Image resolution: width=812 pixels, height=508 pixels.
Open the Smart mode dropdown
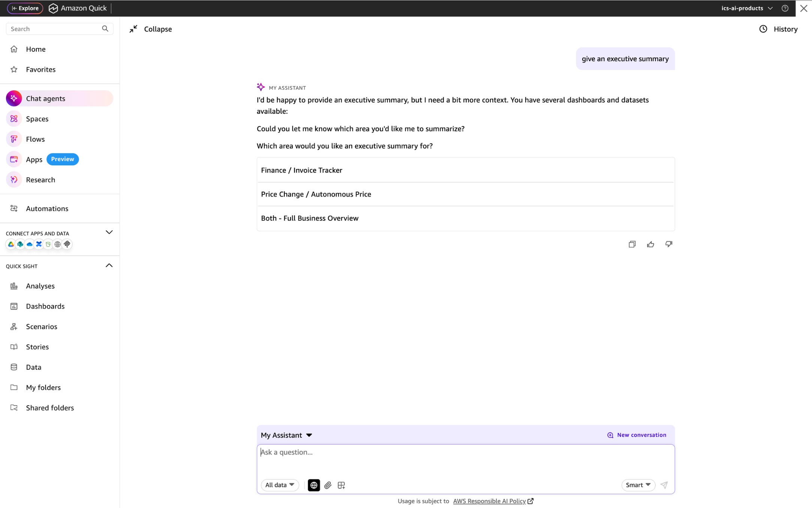click(x=638, y=485)
